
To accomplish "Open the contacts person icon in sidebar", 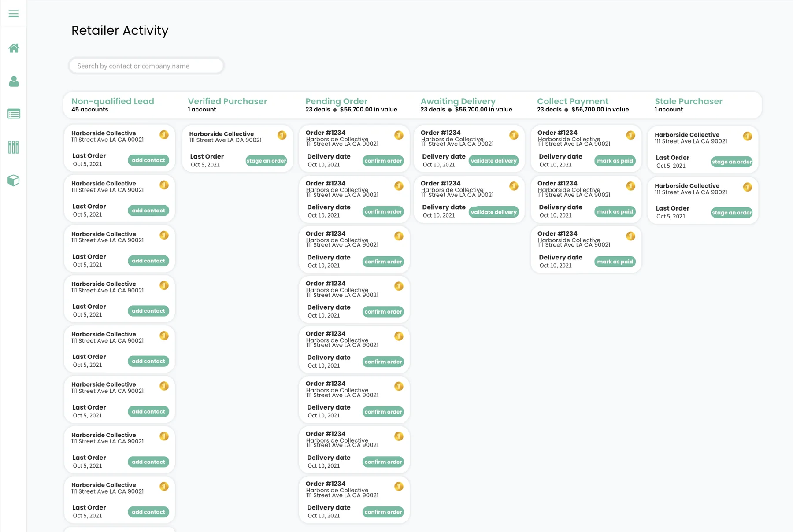I will click(x=14, y=81).
